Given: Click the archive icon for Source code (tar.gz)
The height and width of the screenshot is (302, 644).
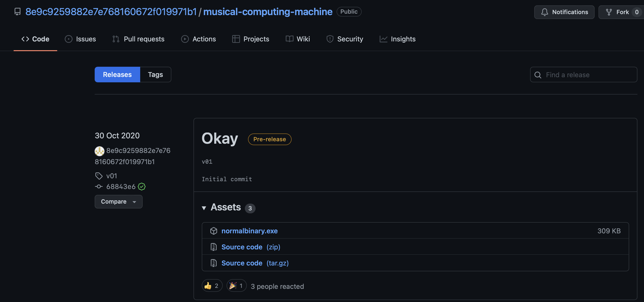Looking at the screenshot, I should pyautogui.click(x=213, y=263).
